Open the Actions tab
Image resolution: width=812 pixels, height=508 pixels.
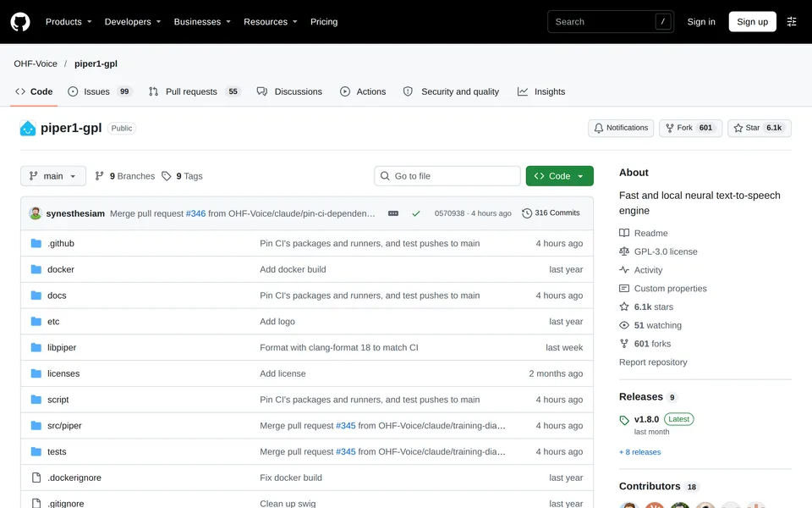tap(363, 91)
